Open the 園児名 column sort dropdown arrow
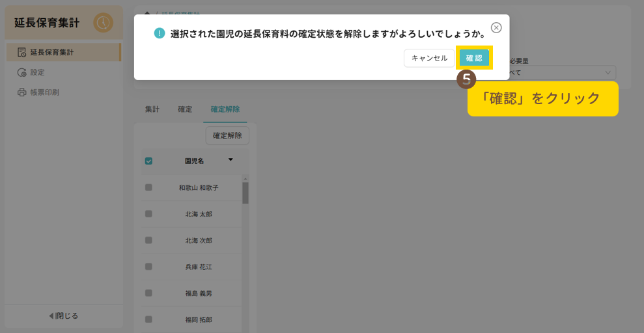The image size is (644, 333). pyautogui.click(x=230, y=159)
